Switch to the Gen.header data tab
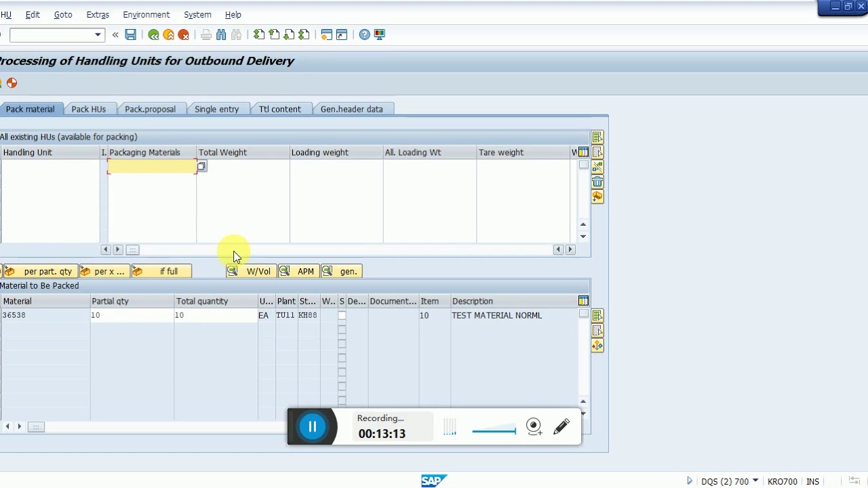The width and height of the screenshot is (868, 488). pyautogui.click(x=352, y=109)
